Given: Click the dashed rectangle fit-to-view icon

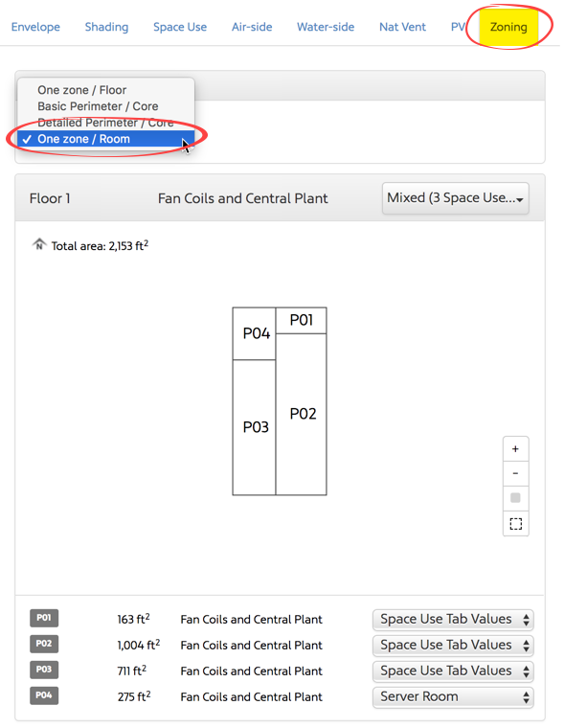Looking at the screenshot, I should (515, 524).
